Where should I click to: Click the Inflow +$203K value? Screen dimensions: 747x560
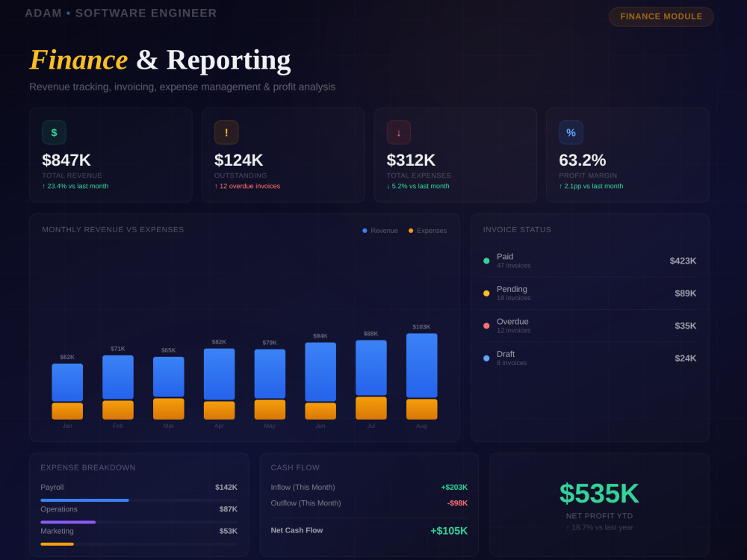(x=454, y=487)
